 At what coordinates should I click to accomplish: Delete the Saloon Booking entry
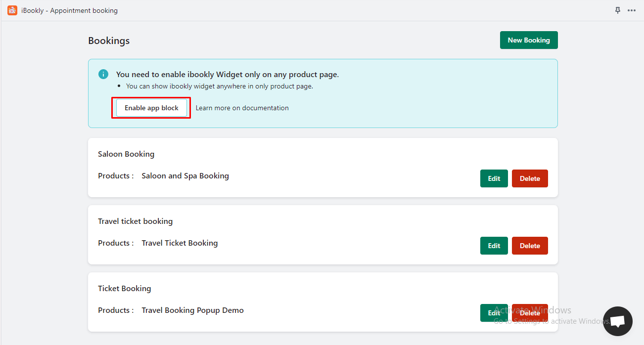click(530, 178)
